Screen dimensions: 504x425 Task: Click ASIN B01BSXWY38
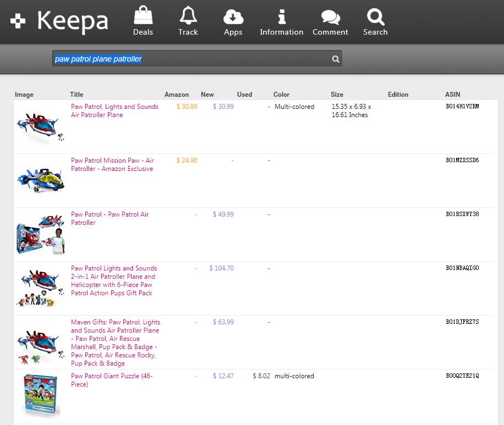click(x=462, y=214)
